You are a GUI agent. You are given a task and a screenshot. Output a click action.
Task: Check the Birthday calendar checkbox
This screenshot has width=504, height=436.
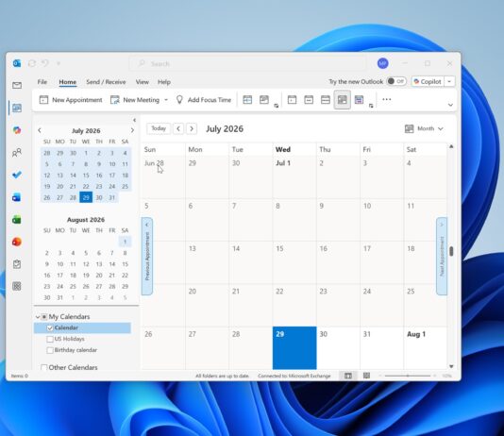[50, 350]
